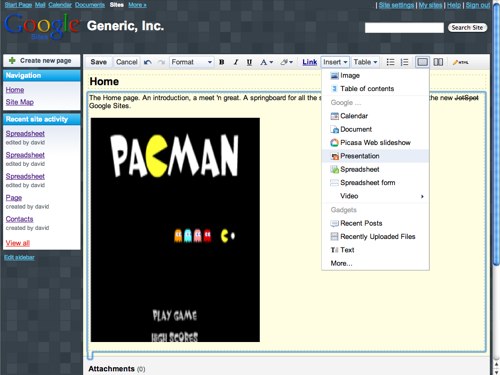This screenshot has height=375, width=500.
Task: Open the Page activity link
Action: point(14,198)
